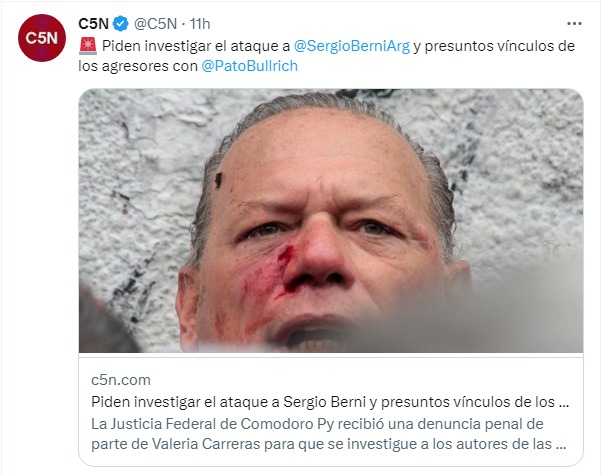Click the c5n.com domain in the card
The width and height of the screenshot is (602, 475).
pyautogui.click(x=121, y=380)
